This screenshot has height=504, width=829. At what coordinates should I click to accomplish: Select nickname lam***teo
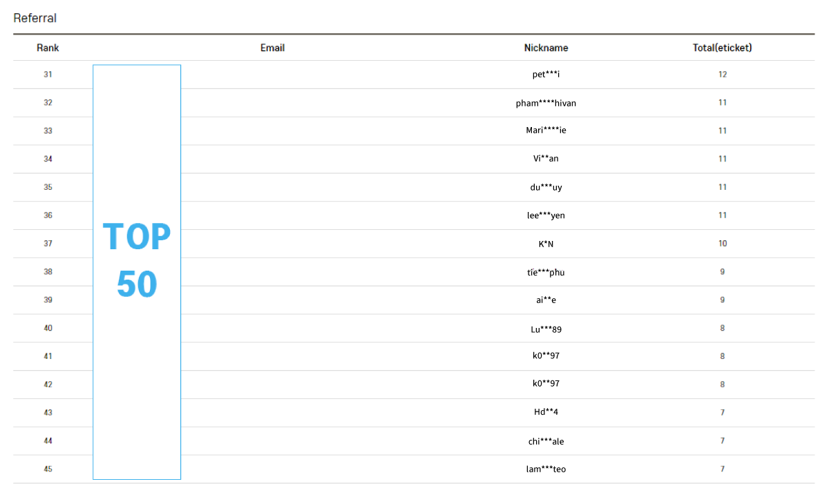546,469
